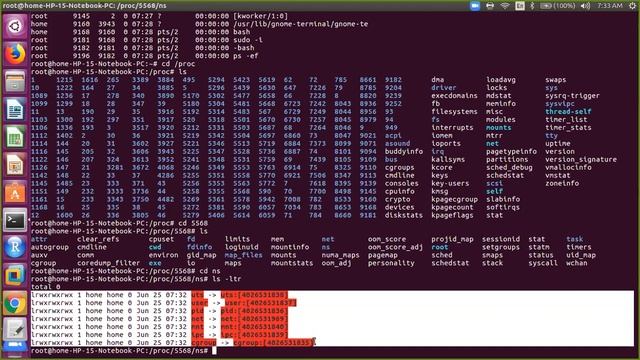640x360 pixels.
Task: Click the 'thread-self' entry in the listing
Action: (568, 112)
